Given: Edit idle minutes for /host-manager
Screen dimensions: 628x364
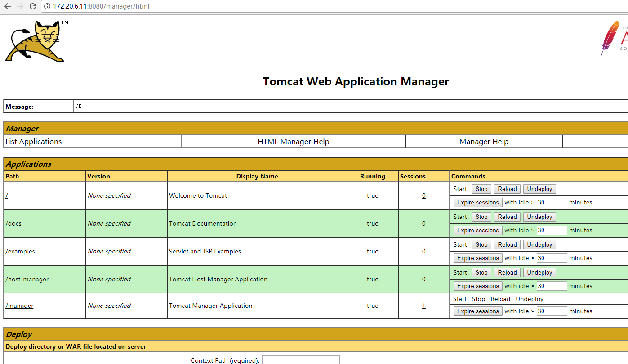Looking at the screenshot, I should click(x=552, y=286).
